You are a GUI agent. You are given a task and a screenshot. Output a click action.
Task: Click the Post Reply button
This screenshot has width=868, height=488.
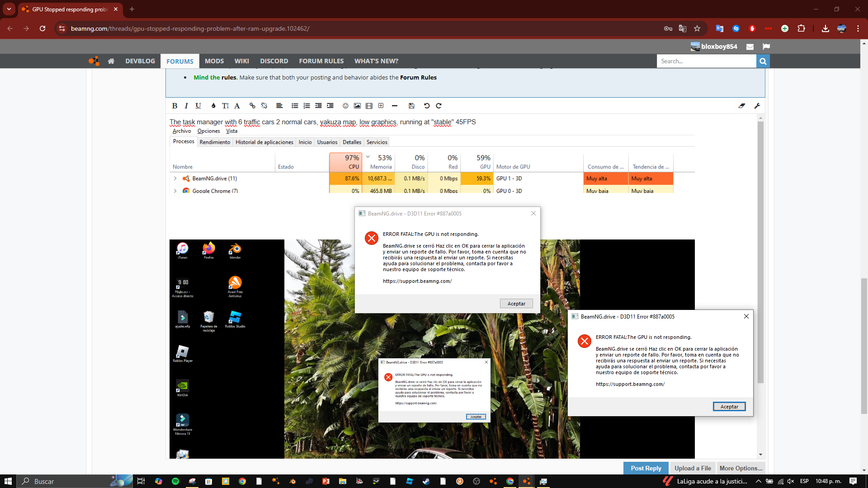646,468
